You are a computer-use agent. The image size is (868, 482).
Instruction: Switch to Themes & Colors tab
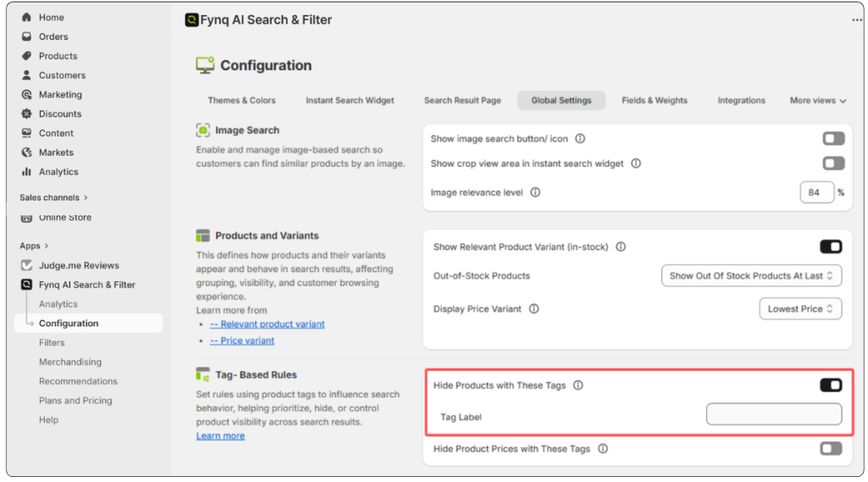pyautogui.click(x=242, y=101)
